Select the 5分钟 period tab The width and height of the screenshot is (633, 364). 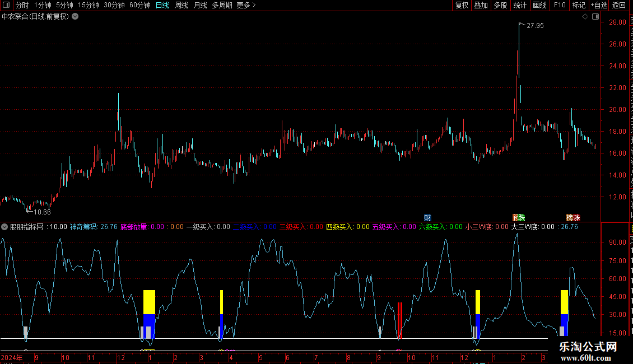click(x=64, y=5)
